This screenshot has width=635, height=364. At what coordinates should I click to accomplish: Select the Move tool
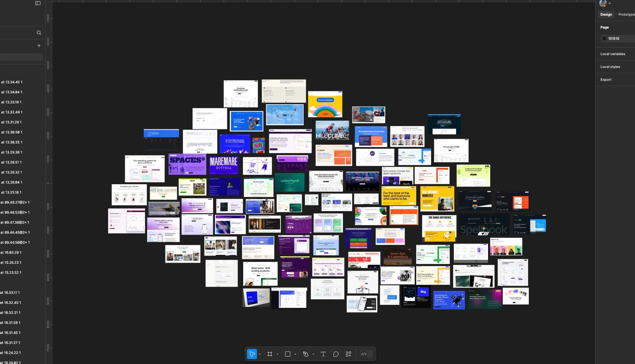coord(252,354)
